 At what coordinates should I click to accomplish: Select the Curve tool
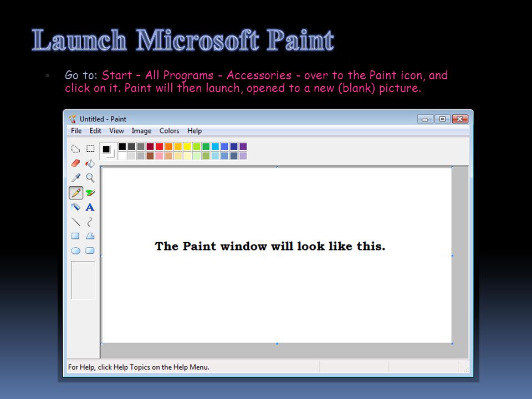click(x=90, y=222)
